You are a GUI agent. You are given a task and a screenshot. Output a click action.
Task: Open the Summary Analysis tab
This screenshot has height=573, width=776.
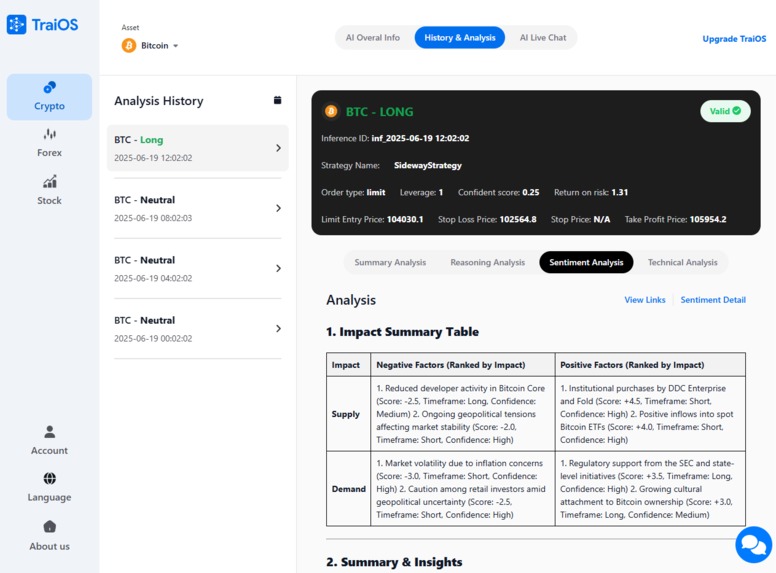[x=390, y=262]
